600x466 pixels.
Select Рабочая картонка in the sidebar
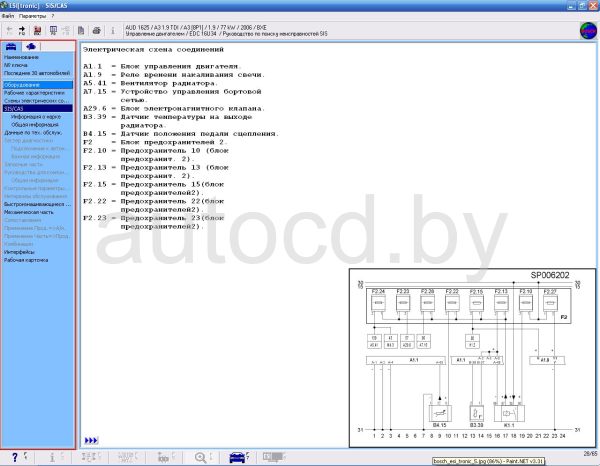tap(26, 260)
